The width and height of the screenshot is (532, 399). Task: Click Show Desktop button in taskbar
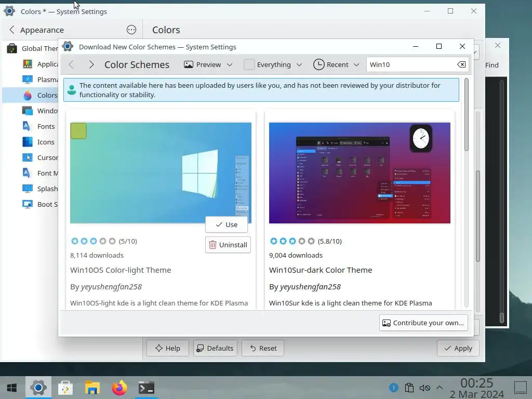coord(521,388)
